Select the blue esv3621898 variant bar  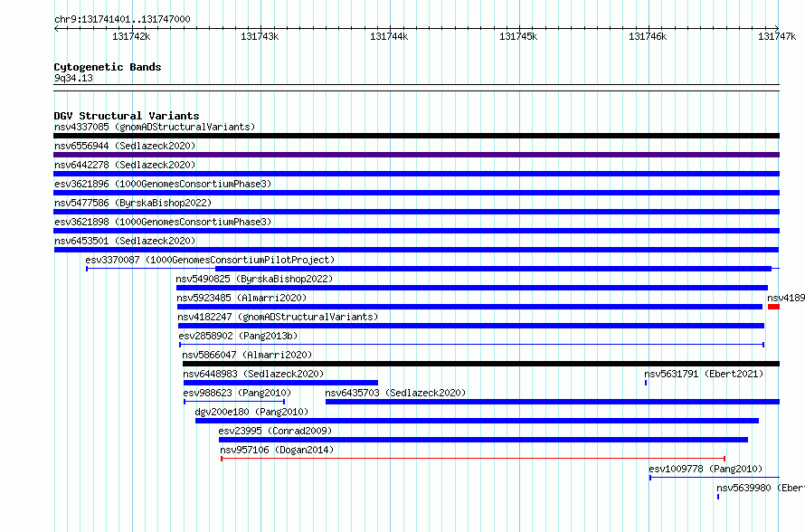click(x=416, y=231)
